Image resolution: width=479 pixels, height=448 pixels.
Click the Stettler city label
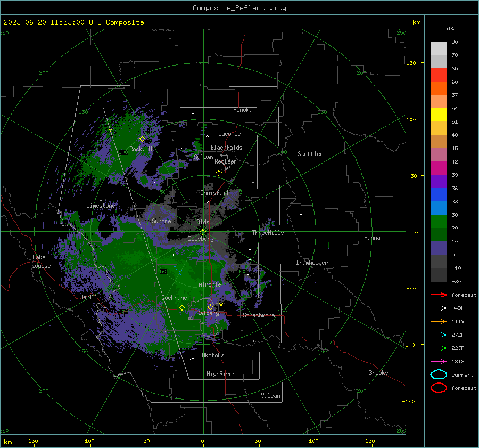[310, 154]
